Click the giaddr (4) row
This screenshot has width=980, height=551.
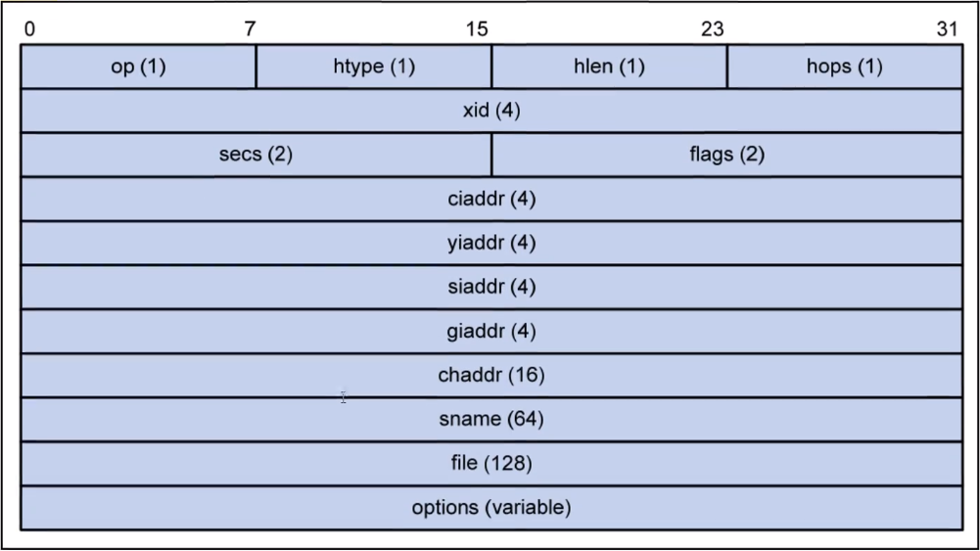[491, 331]
